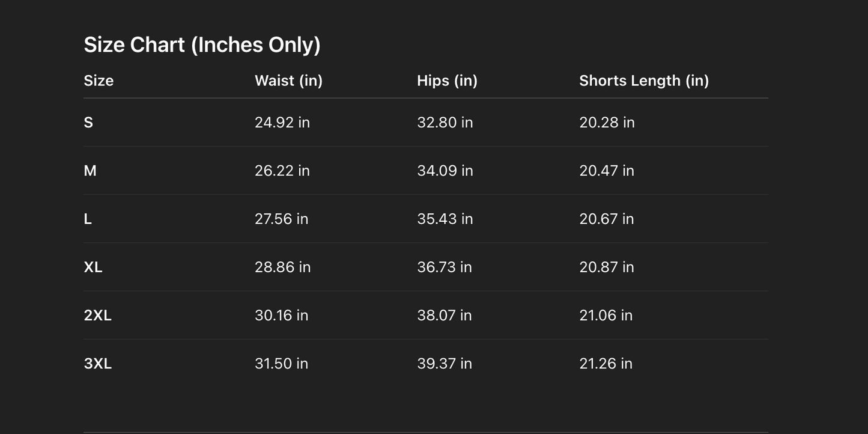Click the 21.26 in shorts length value

coord(605,364)
